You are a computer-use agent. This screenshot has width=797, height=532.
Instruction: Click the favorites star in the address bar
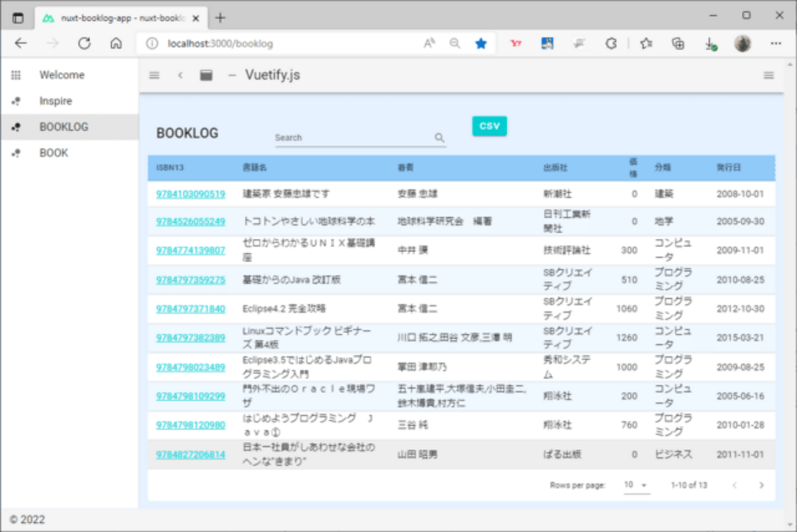(x=481, y=43)
